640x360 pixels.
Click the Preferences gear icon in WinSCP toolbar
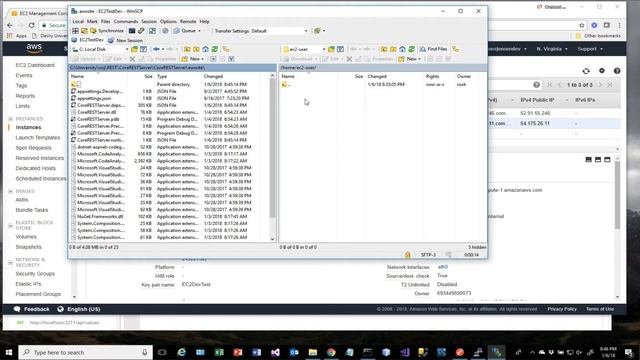pos(165,31)
